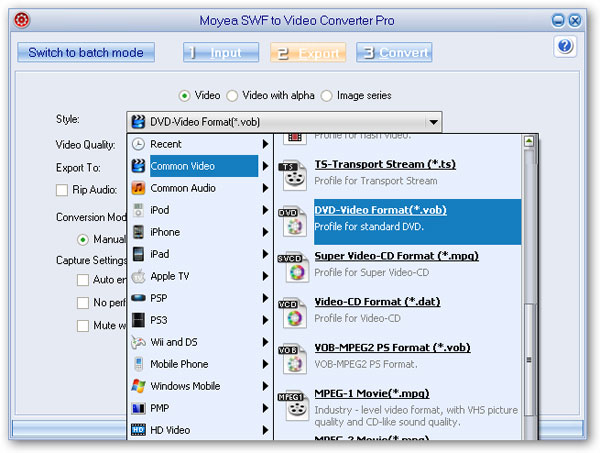Viewport: 600px width, 453px height.
Task: Click the PS3 console icon
Action: (x=138, y=320)
